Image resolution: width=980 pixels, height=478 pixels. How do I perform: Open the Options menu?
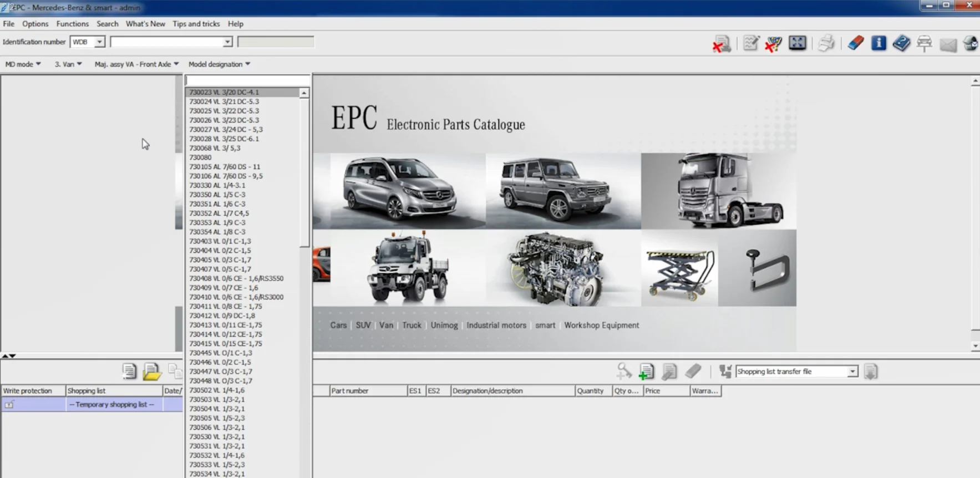pyautogui.click(x=35, y=24)
